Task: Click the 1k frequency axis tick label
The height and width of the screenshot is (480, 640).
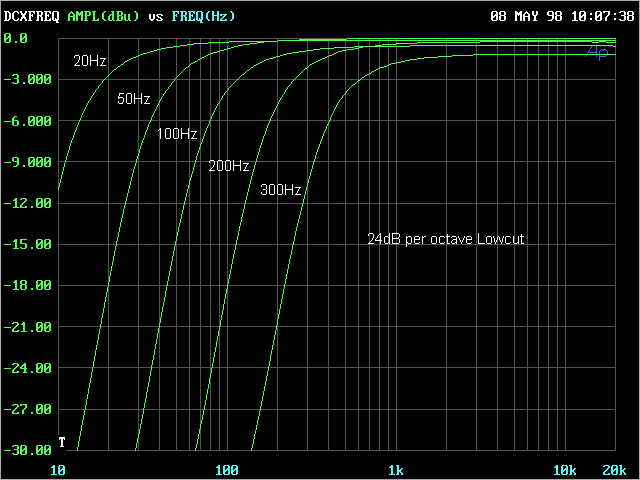Action: (x=396, y=470)
